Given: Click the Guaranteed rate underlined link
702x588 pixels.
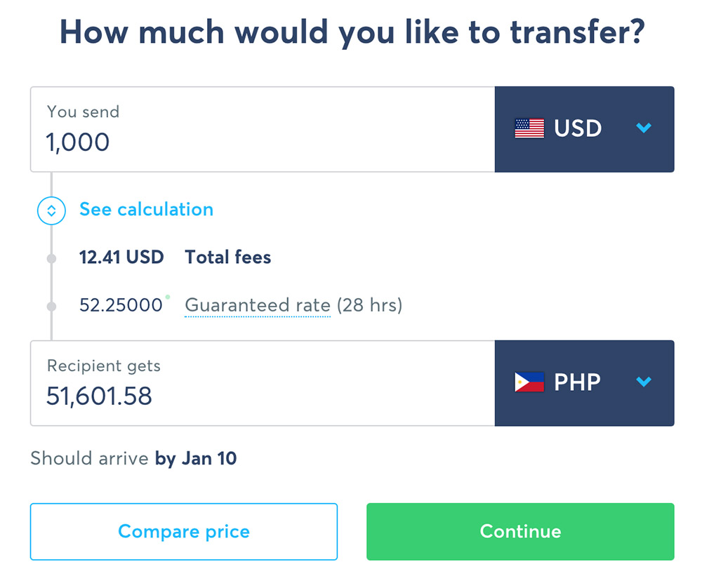Looking at the screenshot, I should point(258,306).
